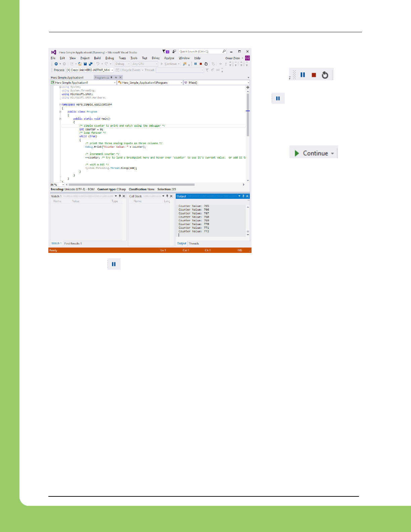The height and width of the screenshot is (532, 411).
Task: Open the Driver menu
Action: [x=155, y=58]
